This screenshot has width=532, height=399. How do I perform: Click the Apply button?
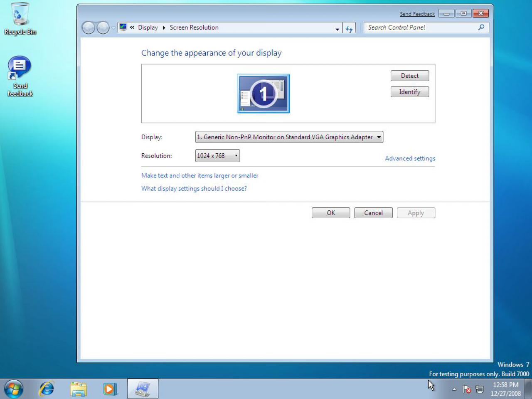click(416, 213)
